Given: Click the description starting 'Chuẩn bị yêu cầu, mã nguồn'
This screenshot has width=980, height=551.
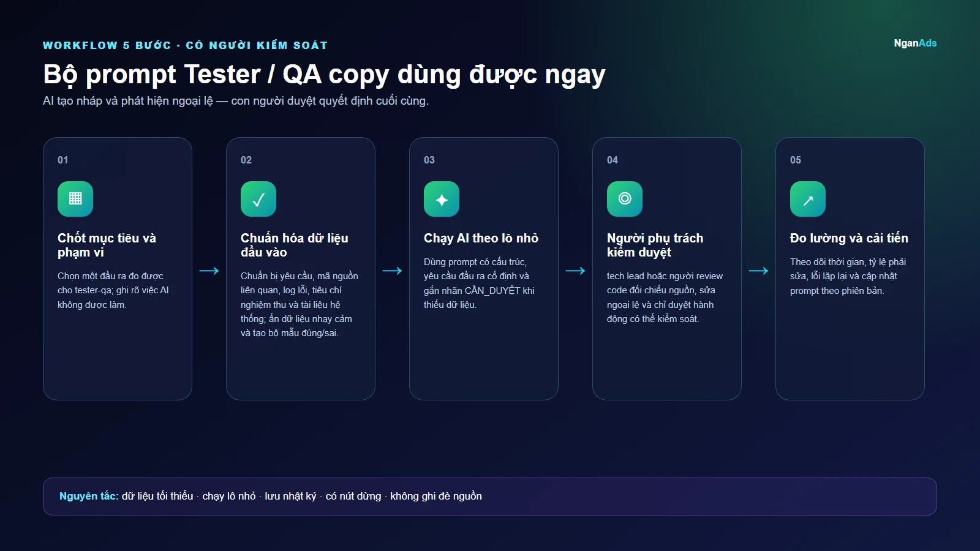Looking at the screenshot, I should pyautogui.click(x=300, y=304).
